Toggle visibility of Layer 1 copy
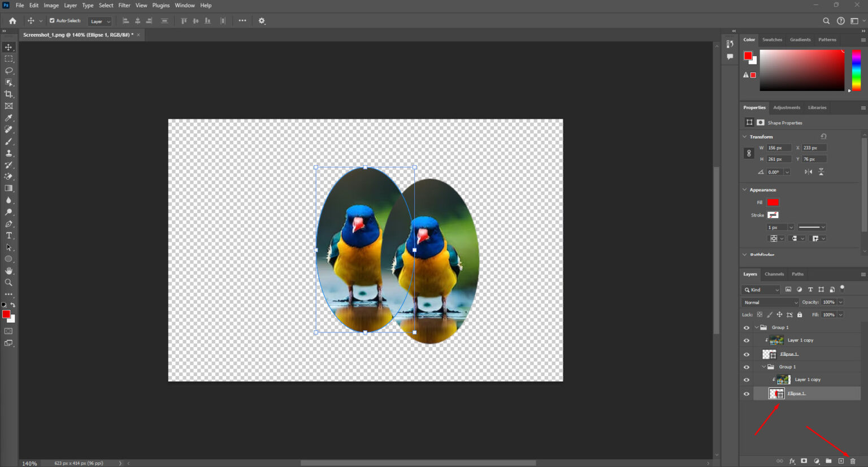The image size is (868, 467). [x=747, y=340]
